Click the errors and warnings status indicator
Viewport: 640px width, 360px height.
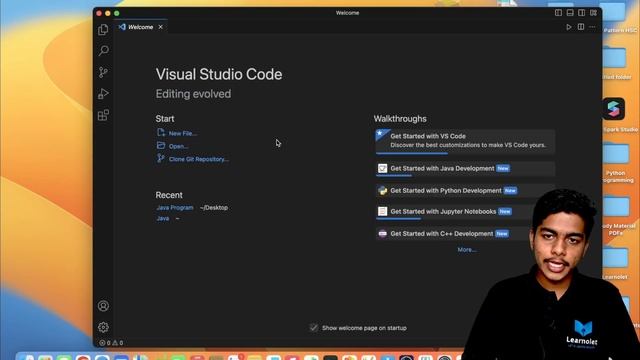[111, 343]
